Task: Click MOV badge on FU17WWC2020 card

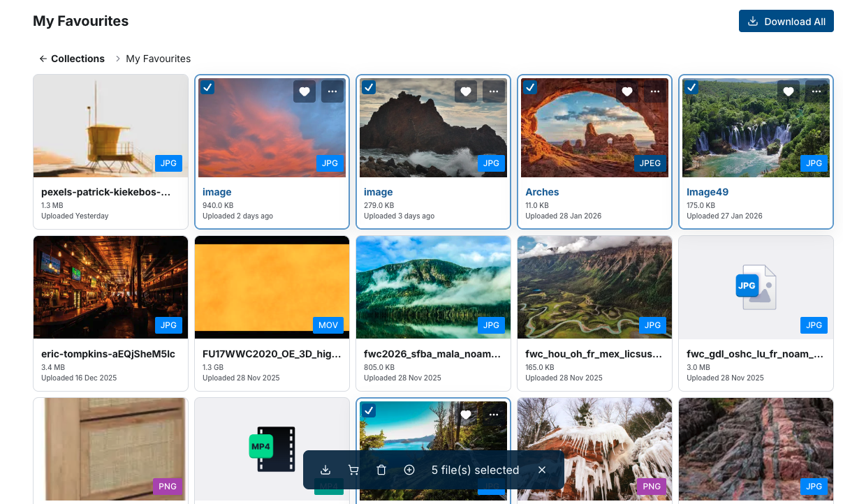Action: click(x=328, y=325)
